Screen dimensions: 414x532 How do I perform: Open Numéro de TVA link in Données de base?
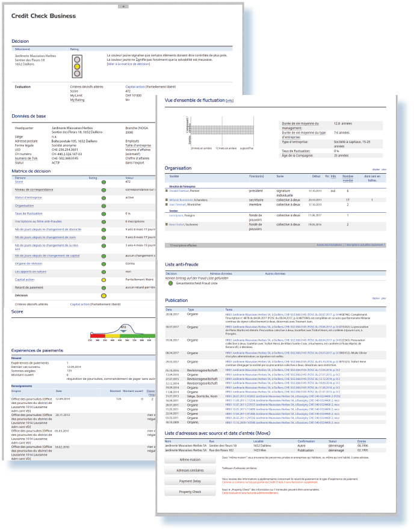pyautogui.click(x=26, y=158)
